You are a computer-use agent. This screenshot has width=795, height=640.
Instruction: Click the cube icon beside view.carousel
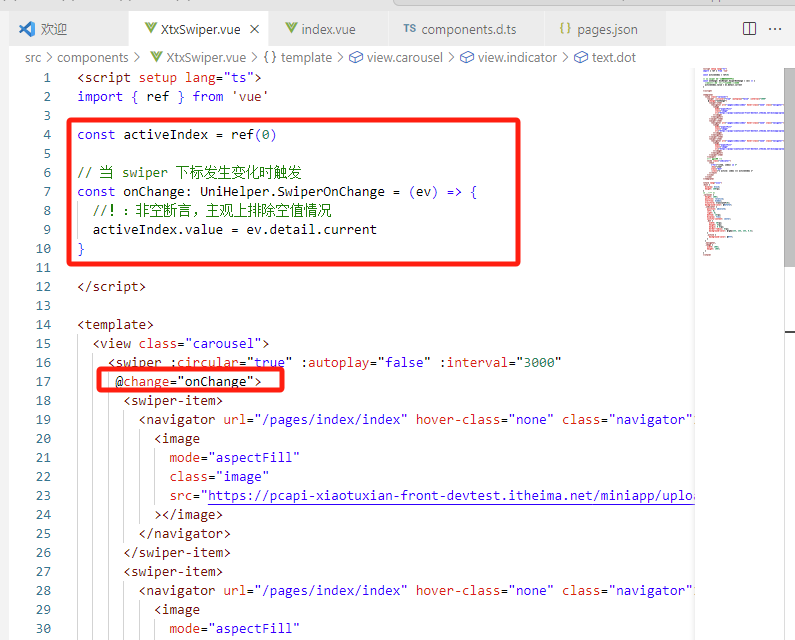pyautogui.click(x=356, y=57)
